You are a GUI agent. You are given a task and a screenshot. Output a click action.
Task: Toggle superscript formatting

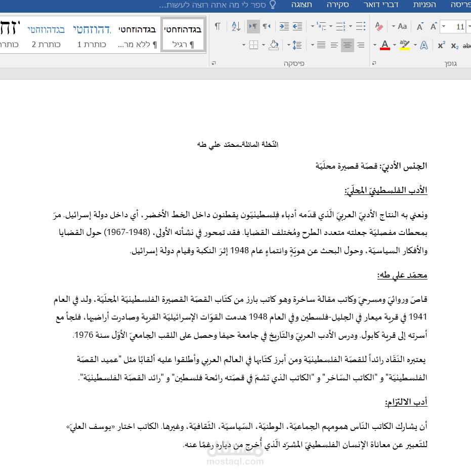[442, 45]
